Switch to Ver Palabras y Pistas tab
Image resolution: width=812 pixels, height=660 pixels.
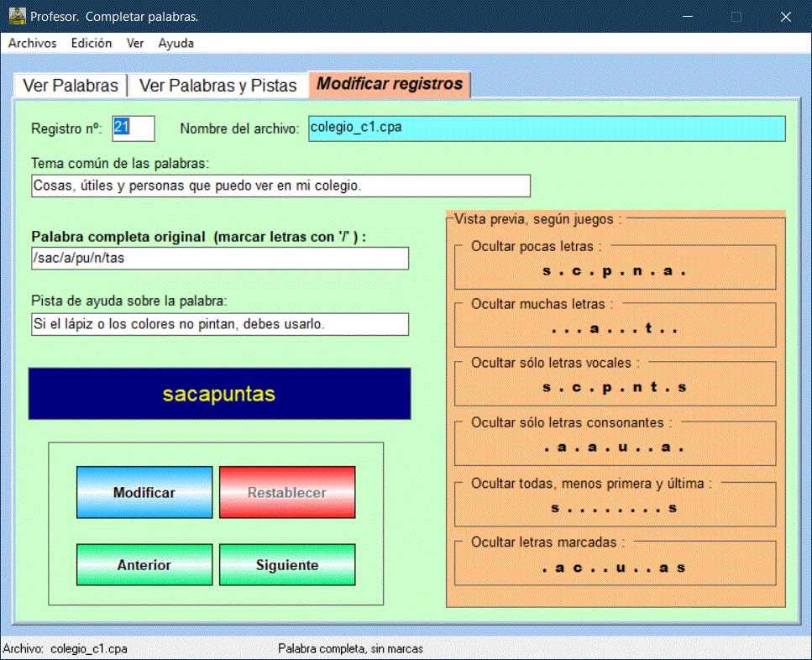point(217,86)
